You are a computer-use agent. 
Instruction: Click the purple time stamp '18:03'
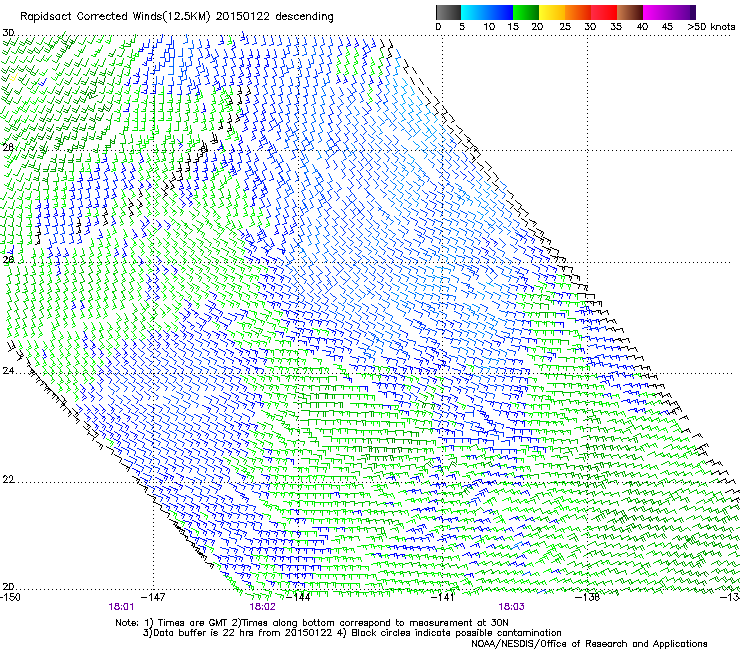pos(512,607)
